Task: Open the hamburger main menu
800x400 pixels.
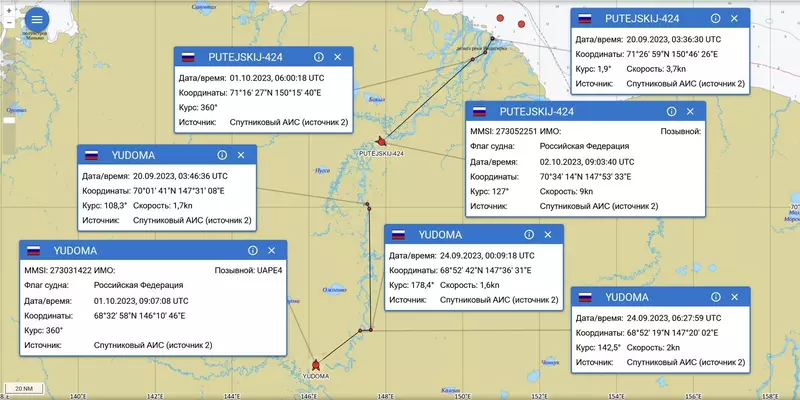Action: [x=37, y=20]
